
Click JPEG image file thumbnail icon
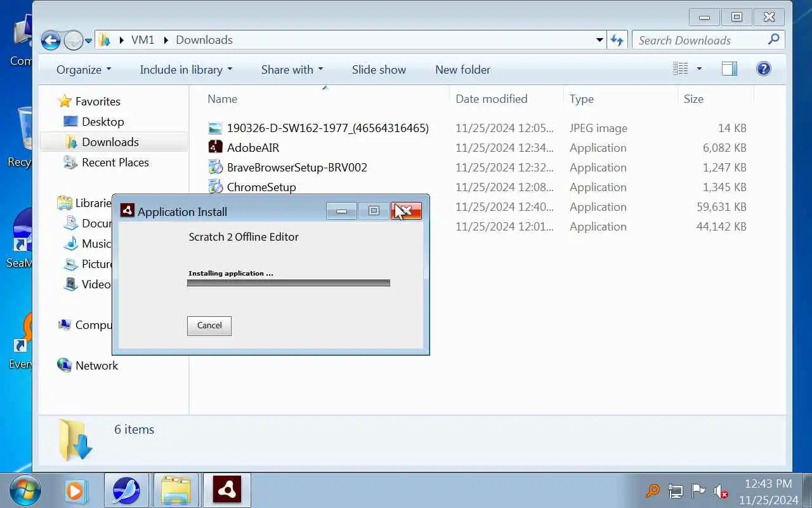[x=216, y=128]
